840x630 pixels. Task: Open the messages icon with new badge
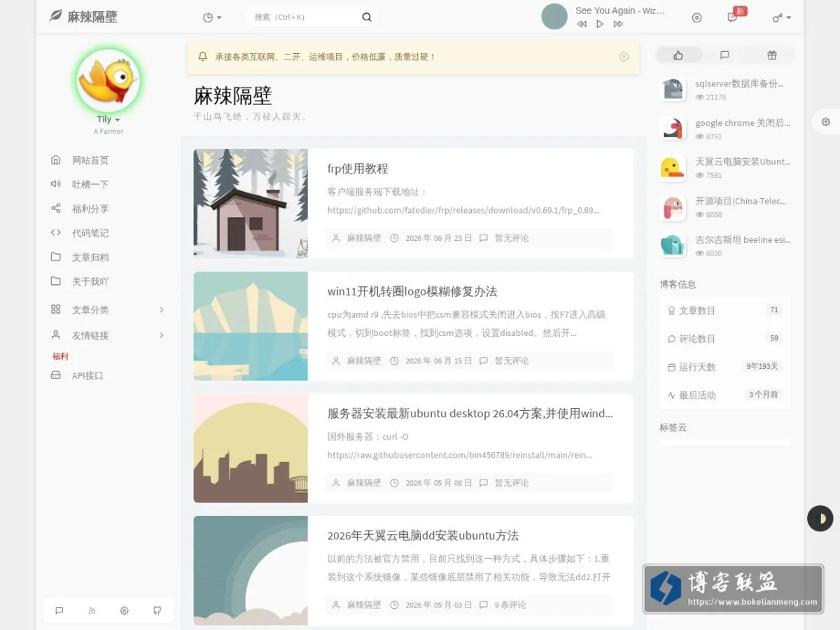coord(732,17)
